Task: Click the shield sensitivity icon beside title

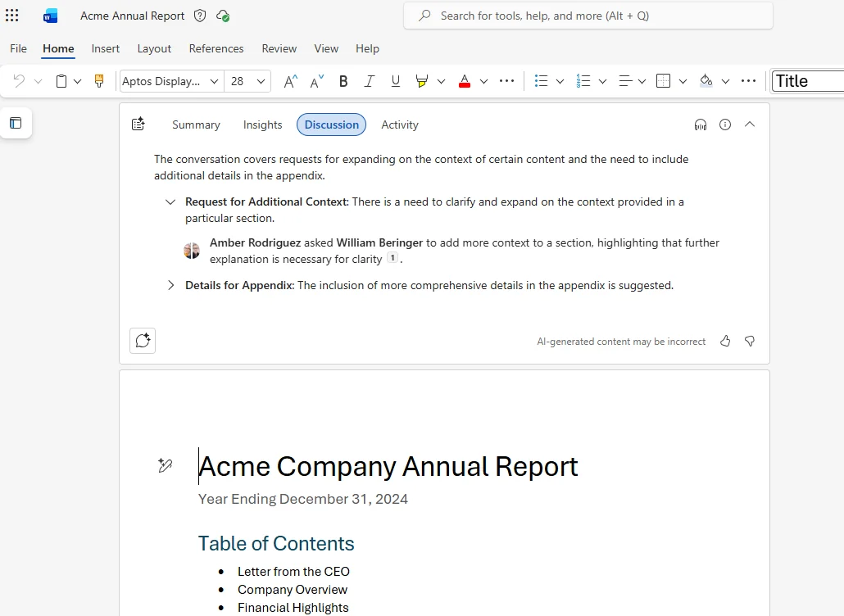Action: pyautogui.click(x=200, y=16)
